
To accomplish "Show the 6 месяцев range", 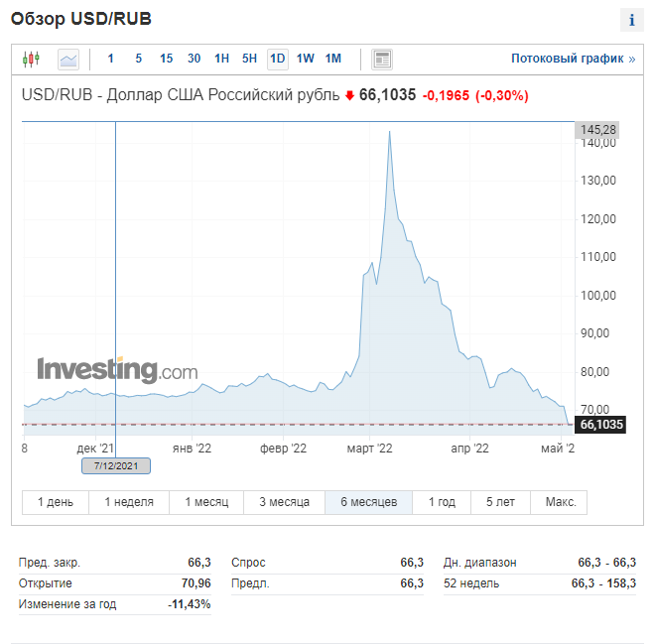I will [369, 502].
